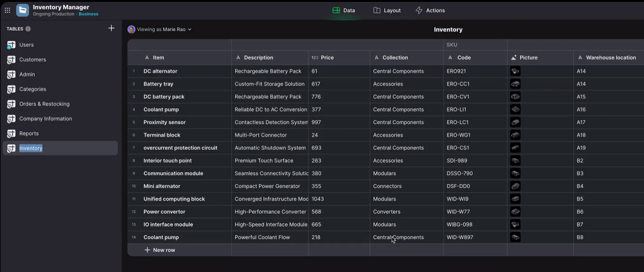Screen dimensions: 644x272
Task: Open the app launcher grid icon
Action: 8,10
